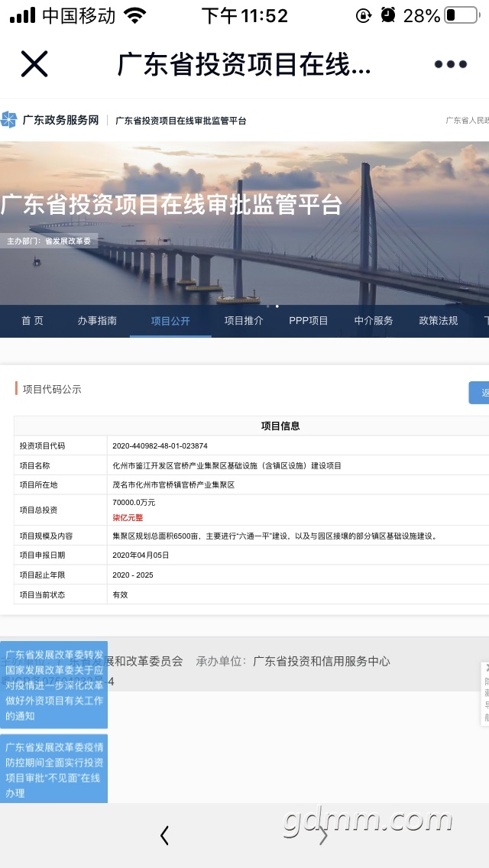The height and width of the screenshot is (868, 489).
Task: Tap the browser back arrow
Action: coord(164,835)
